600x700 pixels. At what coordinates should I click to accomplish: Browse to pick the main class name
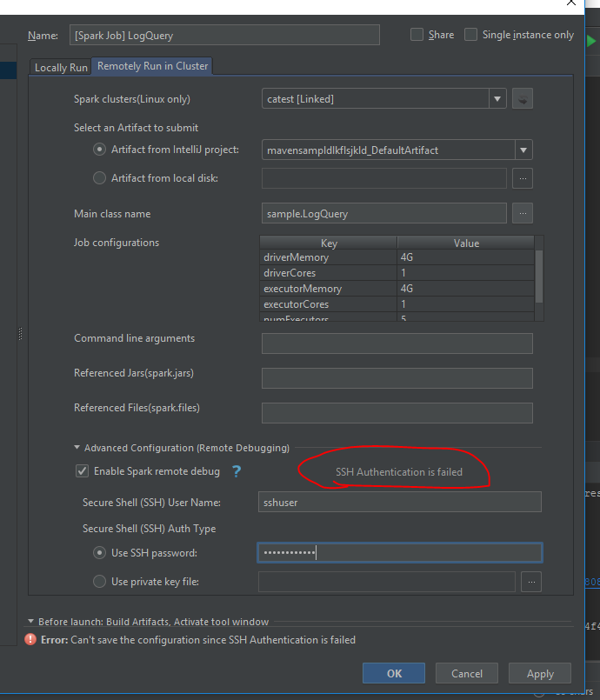[x=523, y=213]
